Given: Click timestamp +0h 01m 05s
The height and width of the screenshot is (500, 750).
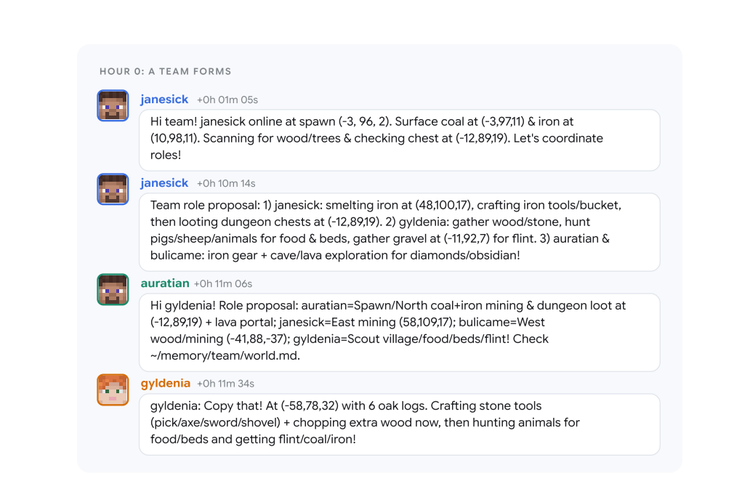Looking at the screenshot, I should pyautogui.click(x=227, y=100).
